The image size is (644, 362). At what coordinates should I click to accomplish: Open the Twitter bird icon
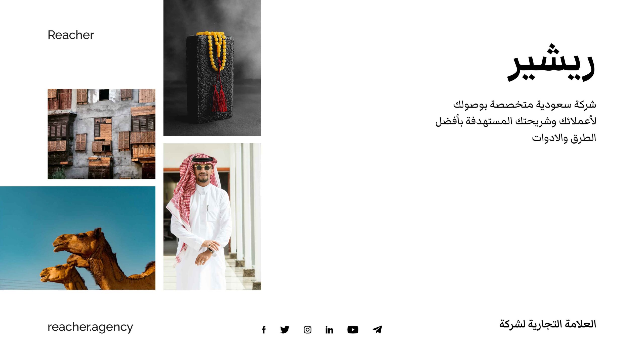pyautogui.click(x=285, y=330)
